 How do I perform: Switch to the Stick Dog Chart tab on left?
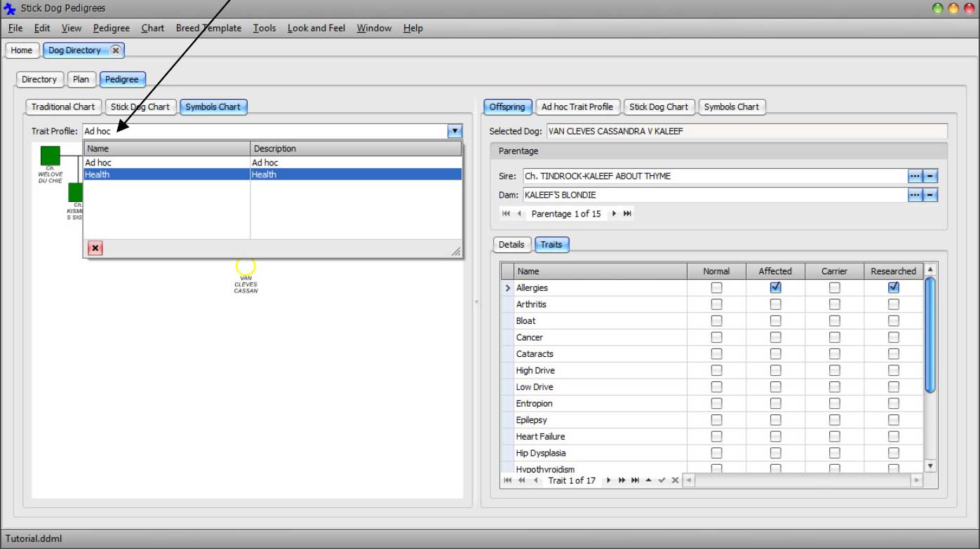click(x=140, y=107)
